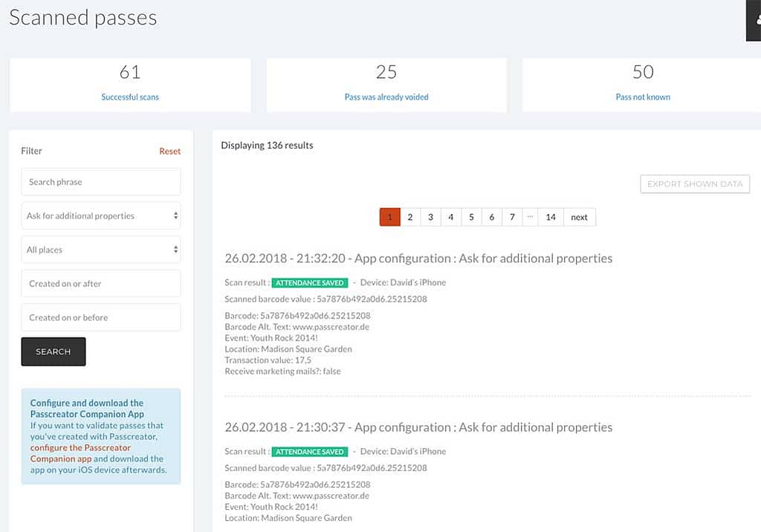Click the 25 voided passes count

point(386,72)
